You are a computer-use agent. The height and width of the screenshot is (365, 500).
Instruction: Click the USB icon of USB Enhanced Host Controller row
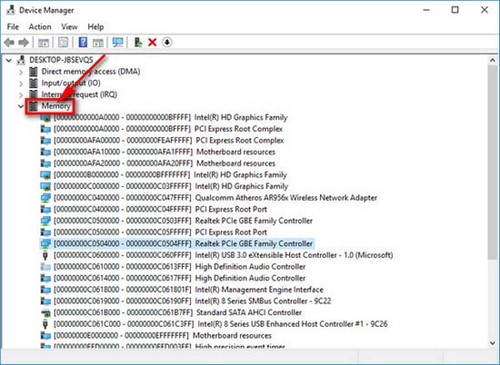45,324
